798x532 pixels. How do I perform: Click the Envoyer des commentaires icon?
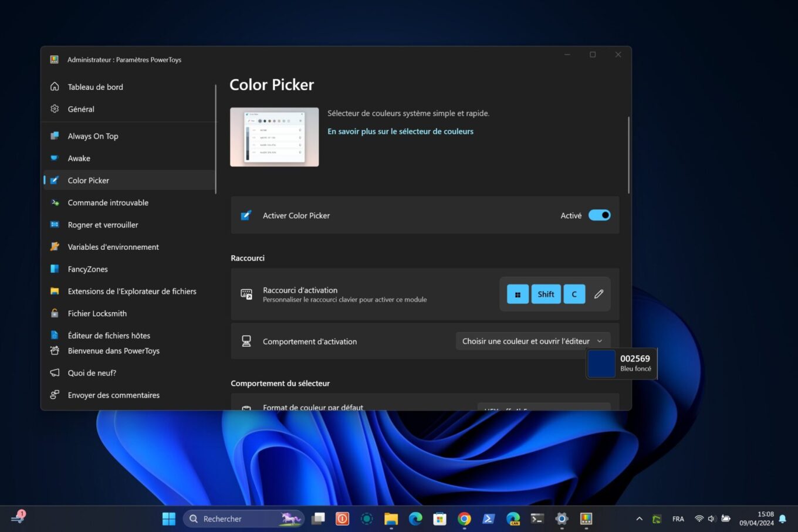point(55,395)
